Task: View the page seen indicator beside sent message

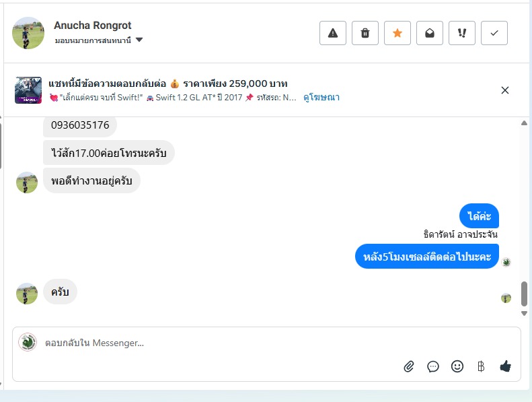Action: click(506, 262)
